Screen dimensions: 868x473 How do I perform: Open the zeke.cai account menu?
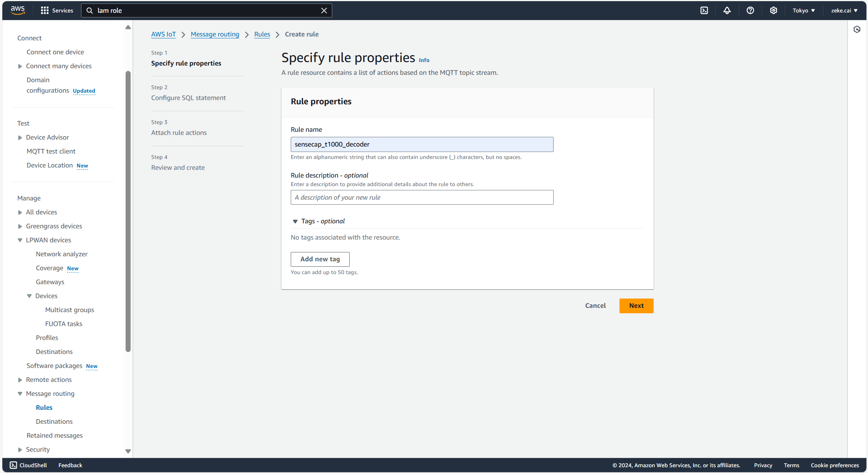click(844, 10)
